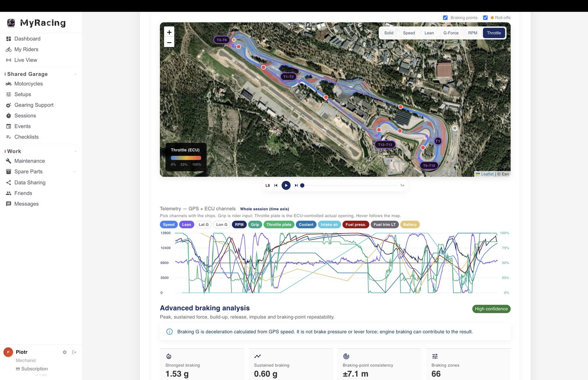Toggle the Grip channel chip
Screen dimensions: 588x380
[x=255, y=225]
